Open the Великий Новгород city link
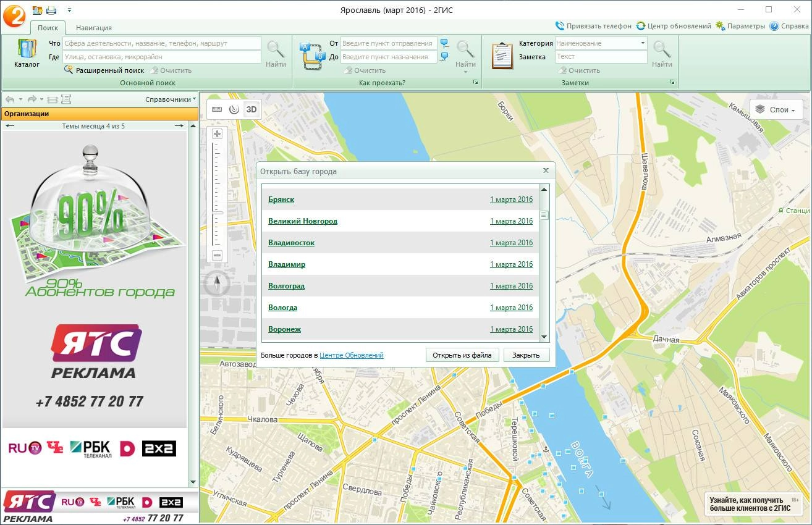812x525 pixels. point(303,221)
